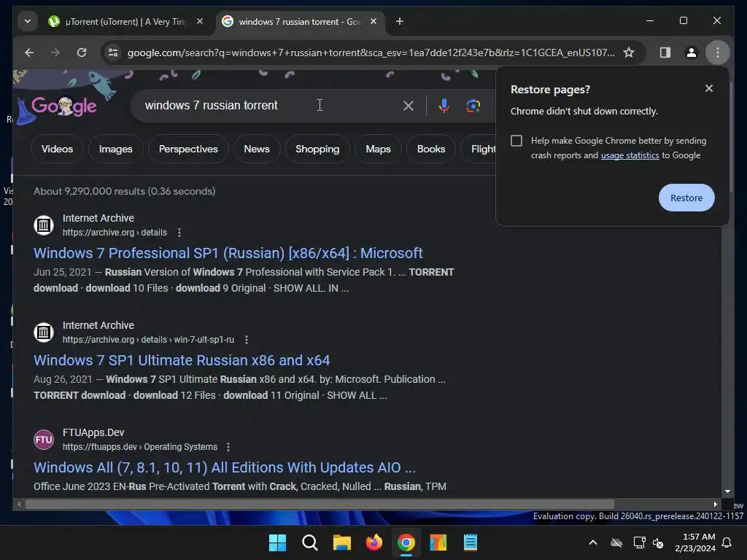
Task: Search by image with Google Lens
Action: [x=473, y=106]
